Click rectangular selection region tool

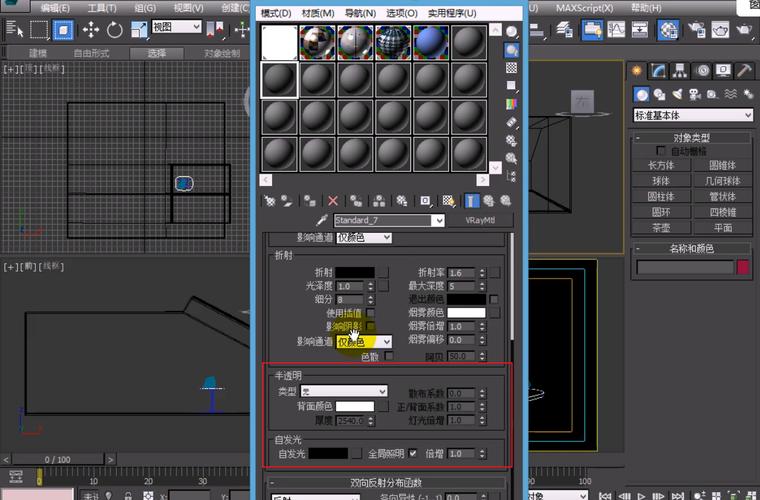39,30
